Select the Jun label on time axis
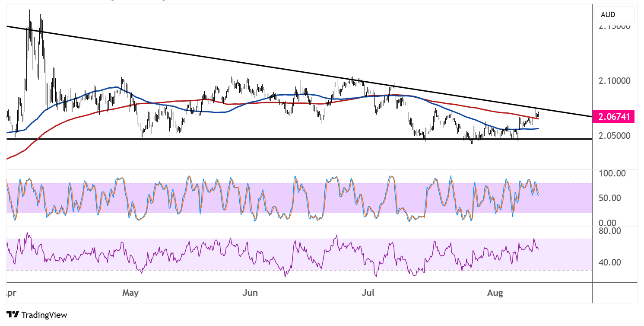Image resolution: width=644 pixels, height=326 pixels. [x=250, y=293]
